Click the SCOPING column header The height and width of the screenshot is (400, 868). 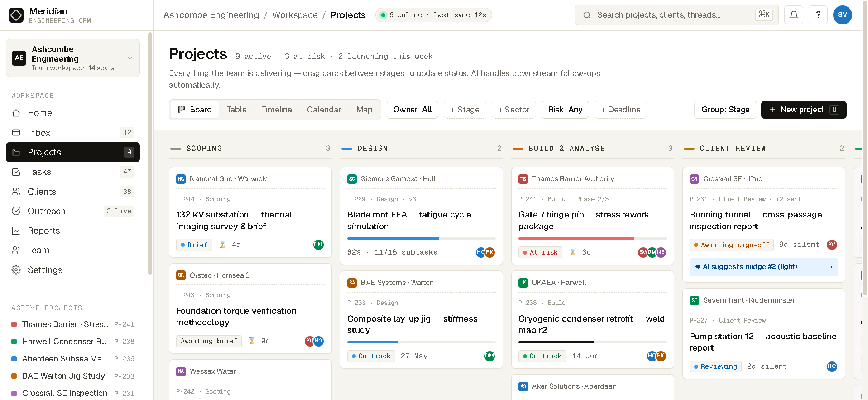pyautogui.click(x=250, y=149)
